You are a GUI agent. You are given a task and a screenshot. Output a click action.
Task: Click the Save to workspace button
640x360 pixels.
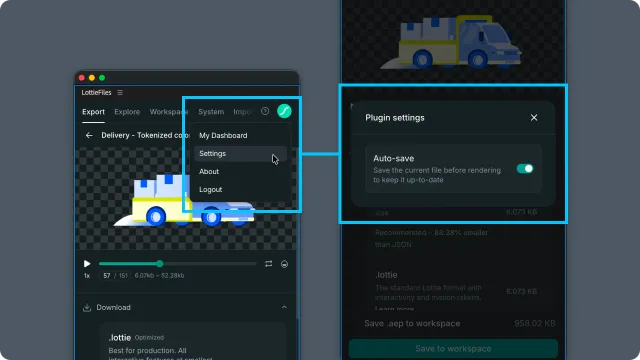click(453, 349)
